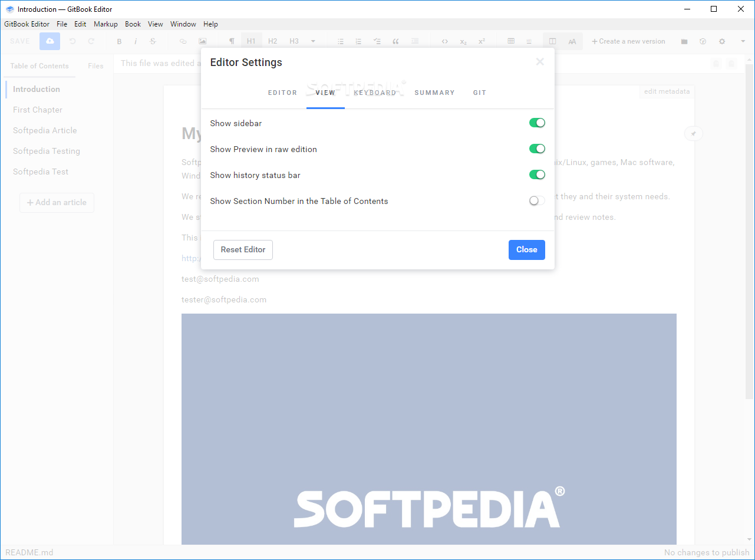Switch to the GIT settings tab
Viewport: 755px width, 560px height.
(480, 93)
